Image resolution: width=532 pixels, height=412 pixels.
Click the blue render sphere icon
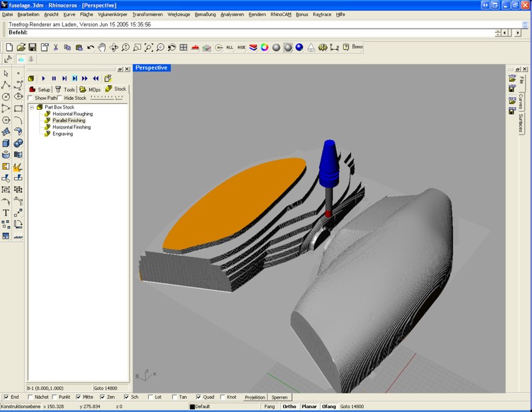[299, 47]
